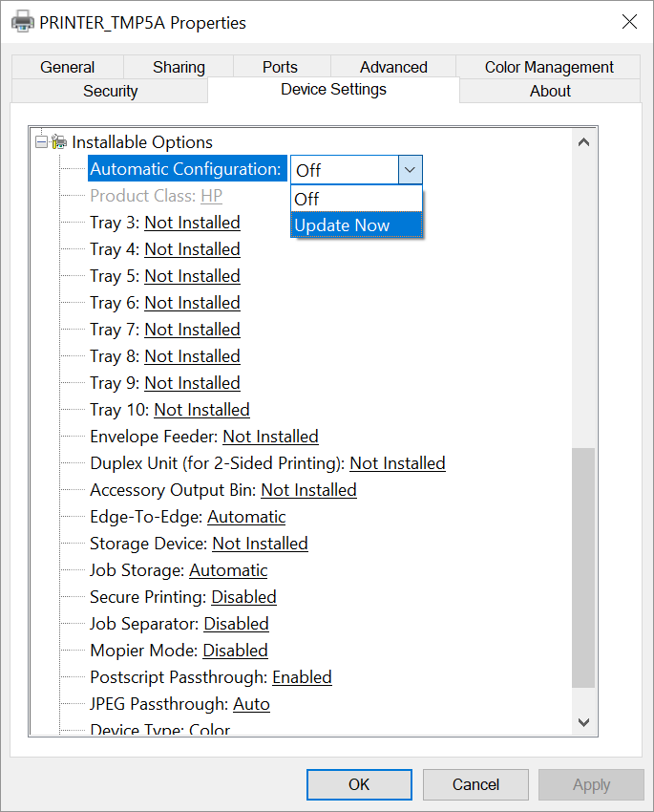Switch to the General tab

pyautogui.click(x=67, y=67)
